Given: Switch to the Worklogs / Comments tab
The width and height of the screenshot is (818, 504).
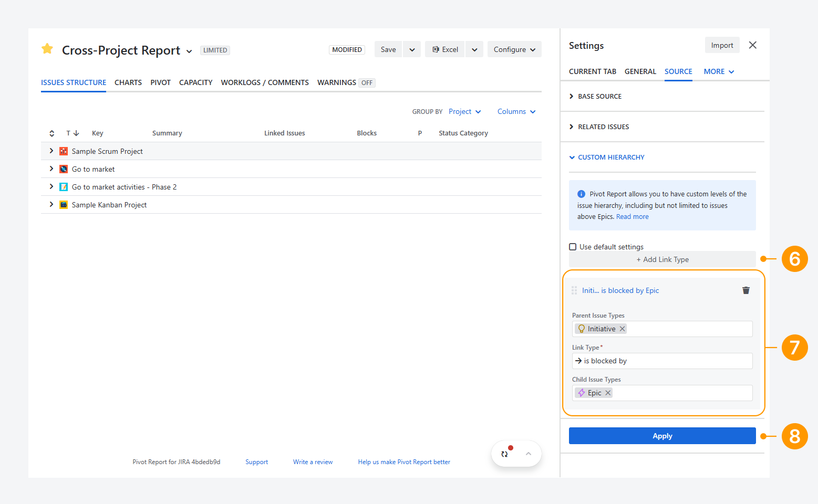Looking at the screenshot, I should (265, 82).
